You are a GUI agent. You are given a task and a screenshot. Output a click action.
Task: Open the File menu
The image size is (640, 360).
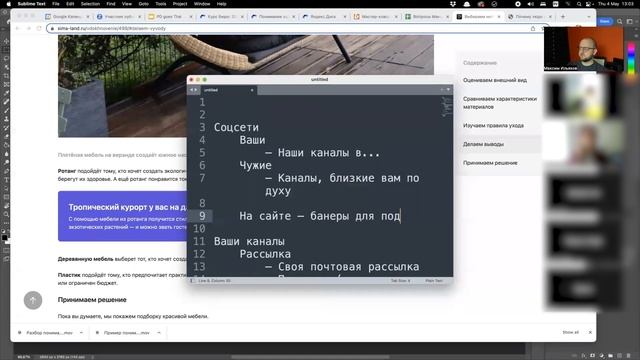[56, 4]
